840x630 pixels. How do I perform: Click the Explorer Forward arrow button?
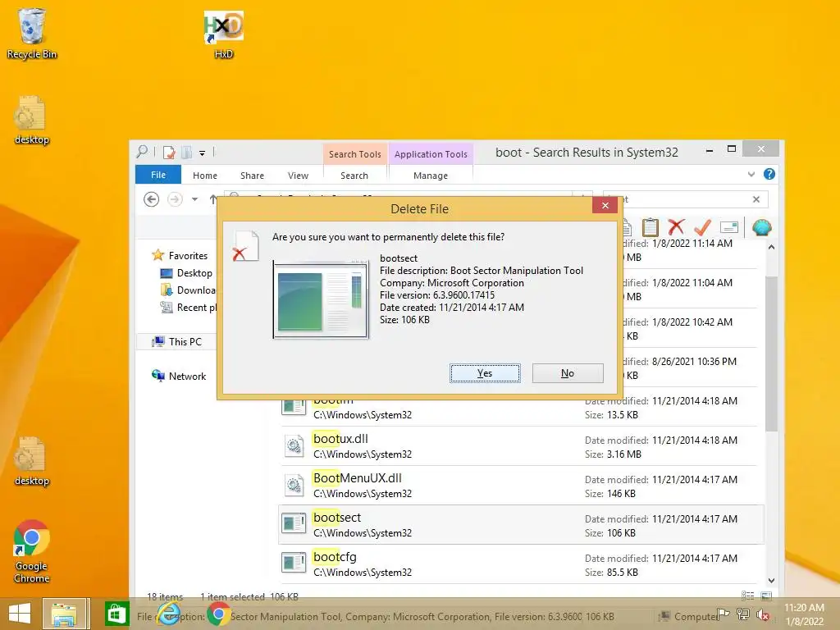(x=175, y=199)
